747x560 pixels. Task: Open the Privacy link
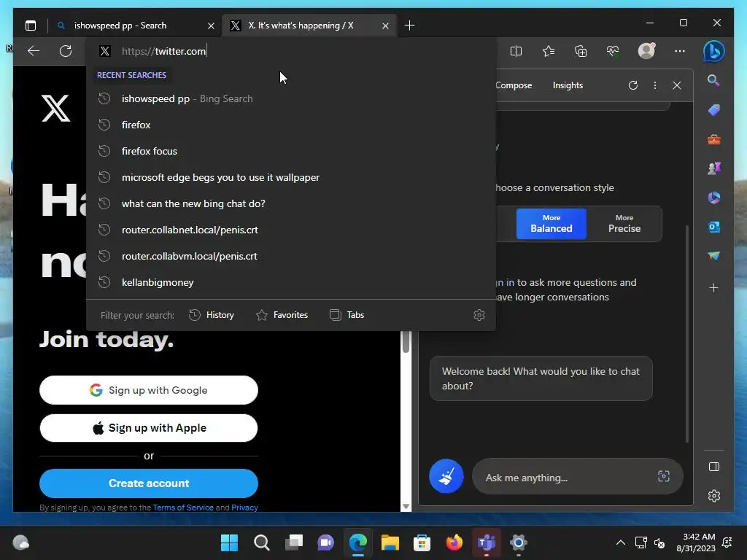click(244, 507)
